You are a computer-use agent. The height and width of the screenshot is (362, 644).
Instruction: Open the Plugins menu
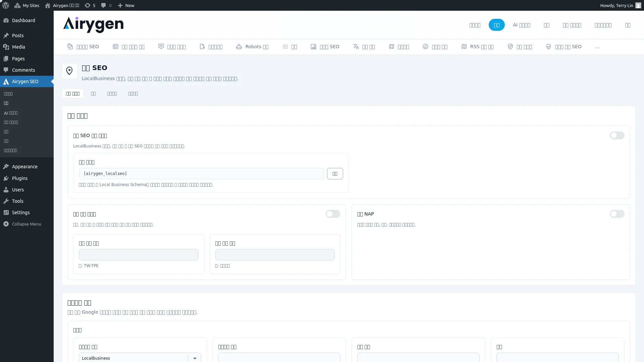[27, 178]
